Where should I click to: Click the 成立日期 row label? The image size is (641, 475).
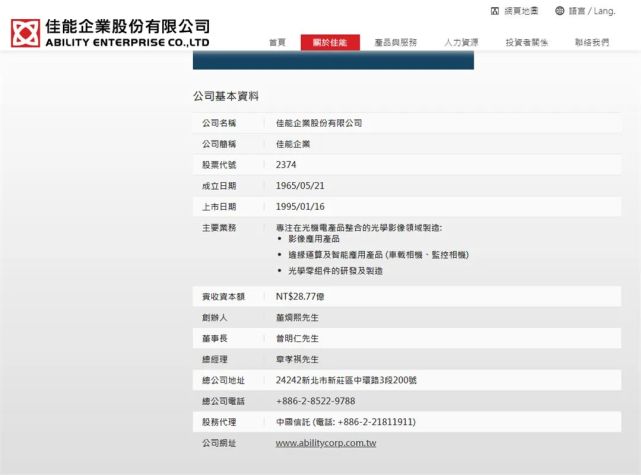point(219,186)
